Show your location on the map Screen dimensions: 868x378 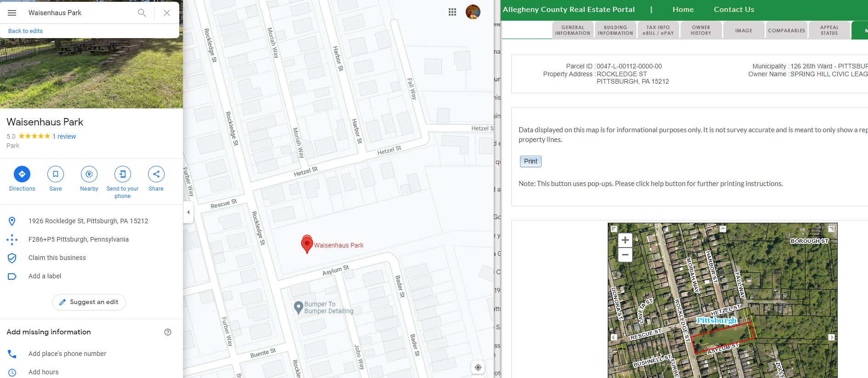click(478, 367)
